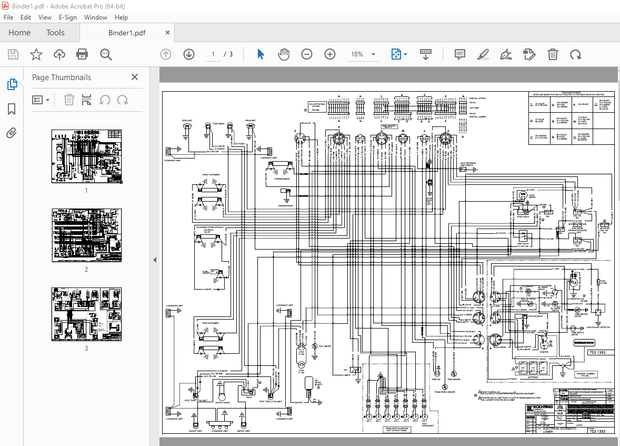The image size is (620, 446).
Task: Open the Sign document tool
Action: click(506, 54)
